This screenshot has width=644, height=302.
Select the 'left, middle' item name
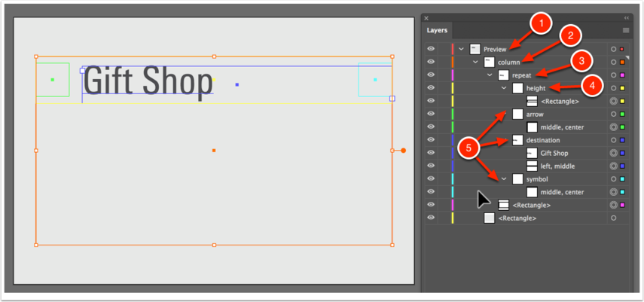[x=557, y=166]
